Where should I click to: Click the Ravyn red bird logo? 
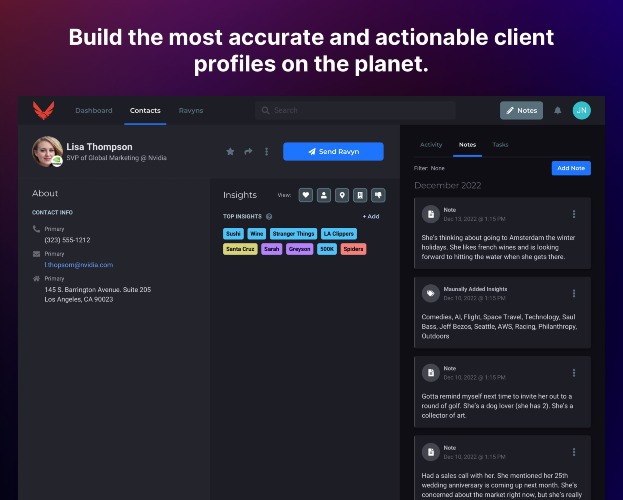pos(44,110)
